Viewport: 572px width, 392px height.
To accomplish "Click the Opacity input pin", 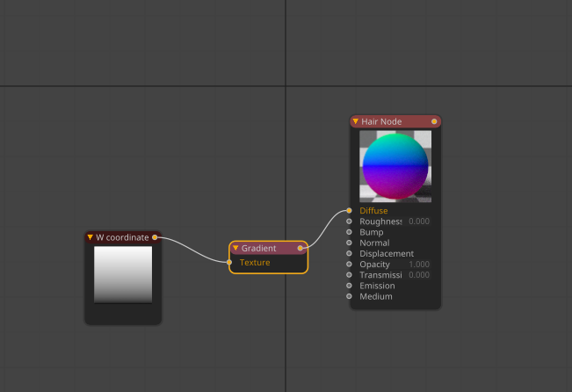I will pos(349,264).
